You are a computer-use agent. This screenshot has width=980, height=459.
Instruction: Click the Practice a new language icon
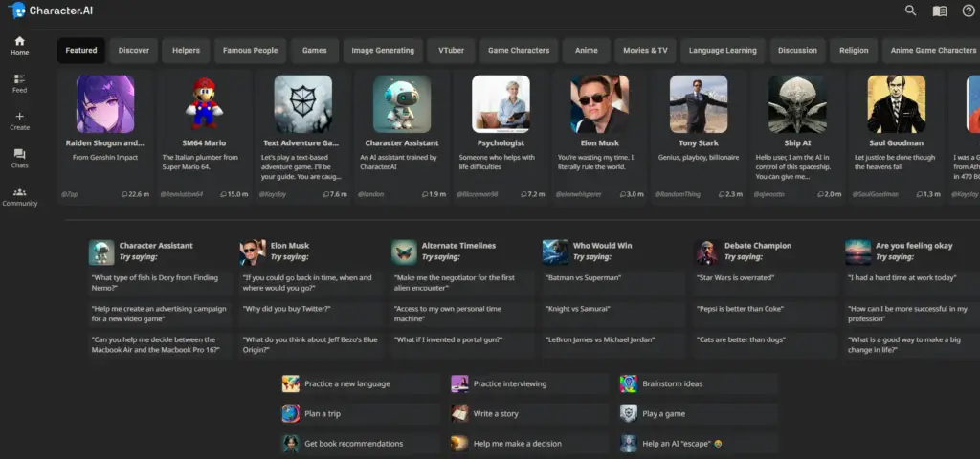coord(290,383)
